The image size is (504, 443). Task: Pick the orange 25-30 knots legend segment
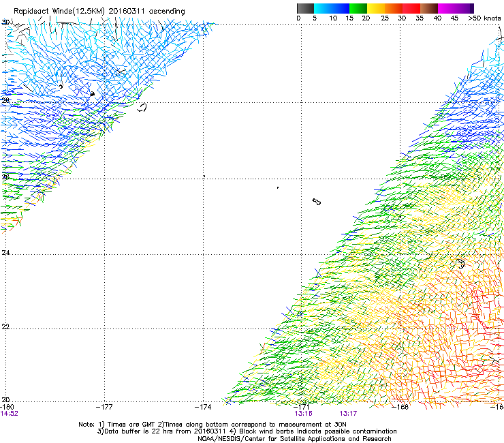394,8
